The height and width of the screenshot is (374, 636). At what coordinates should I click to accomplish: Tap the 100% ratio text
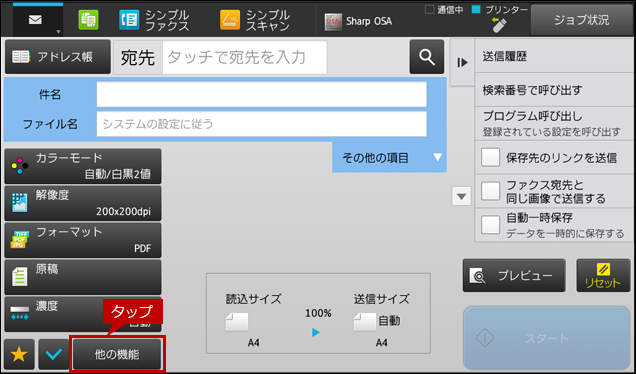click(318, 313)
